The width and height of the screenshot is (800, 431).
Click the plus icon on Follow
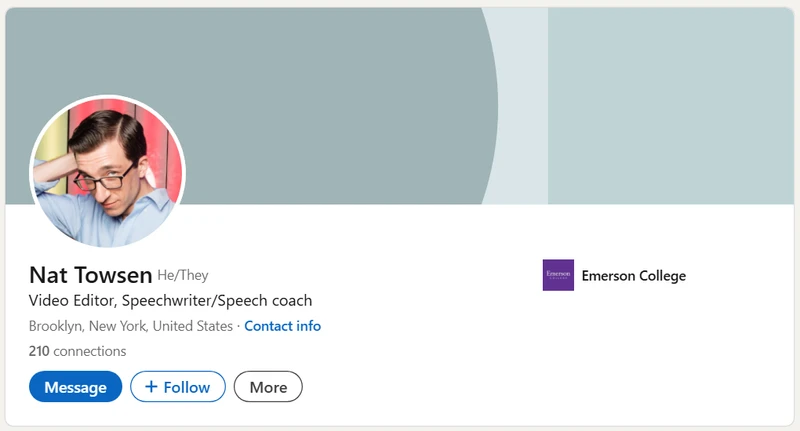[x=151, y=387]
